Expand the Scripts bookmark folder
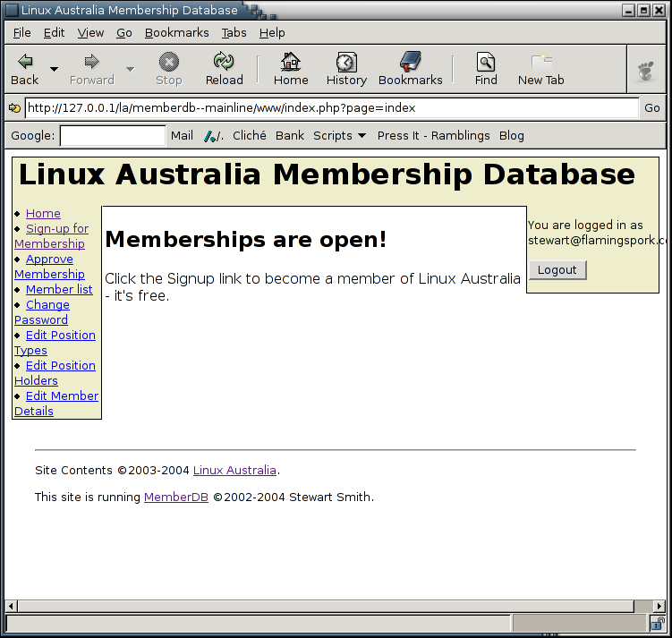Screen dimensions: 672x638 [339, 136]
